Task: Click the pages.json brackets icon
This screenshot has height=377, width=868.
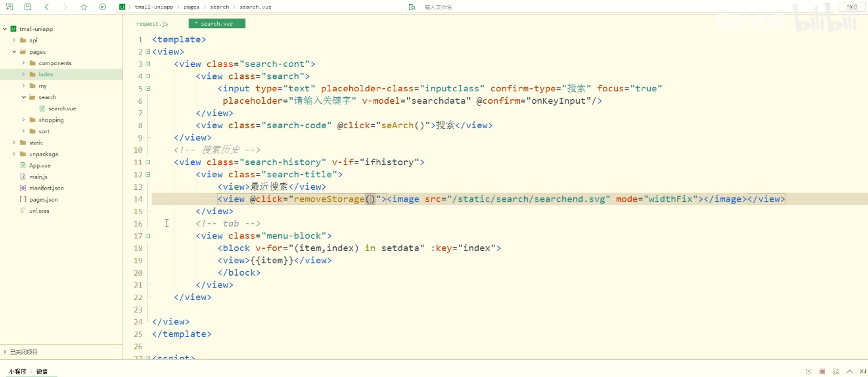Action: pos(23,199)
